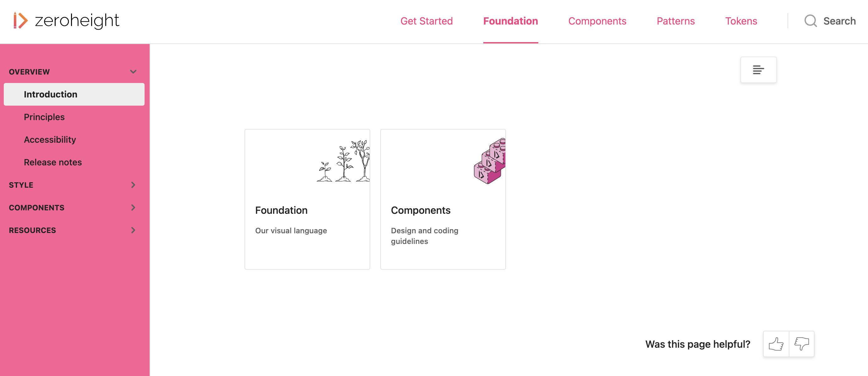The width and height of the screenshot is (868, 376).
Task: Switch to the Get Started tab
Action: point(426,21)
